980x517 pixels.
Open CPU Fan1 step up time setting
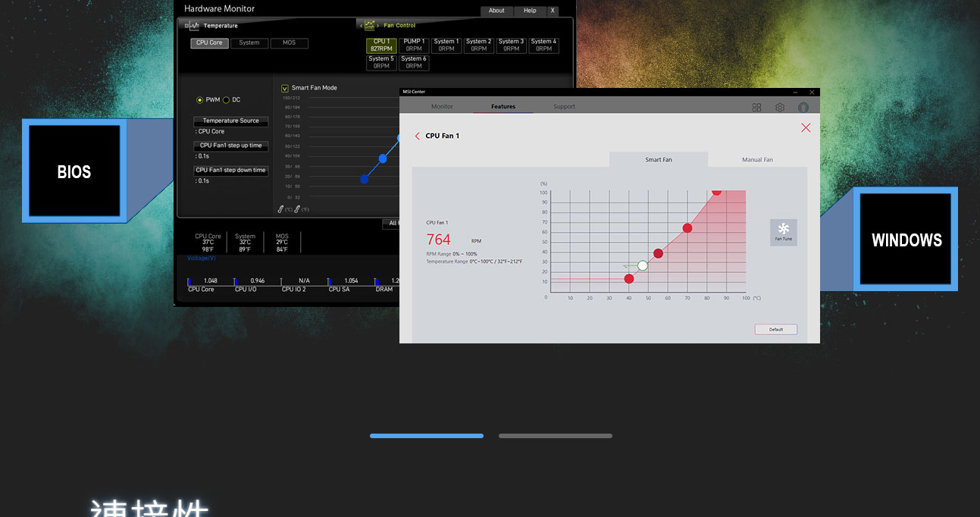(231, 146)
